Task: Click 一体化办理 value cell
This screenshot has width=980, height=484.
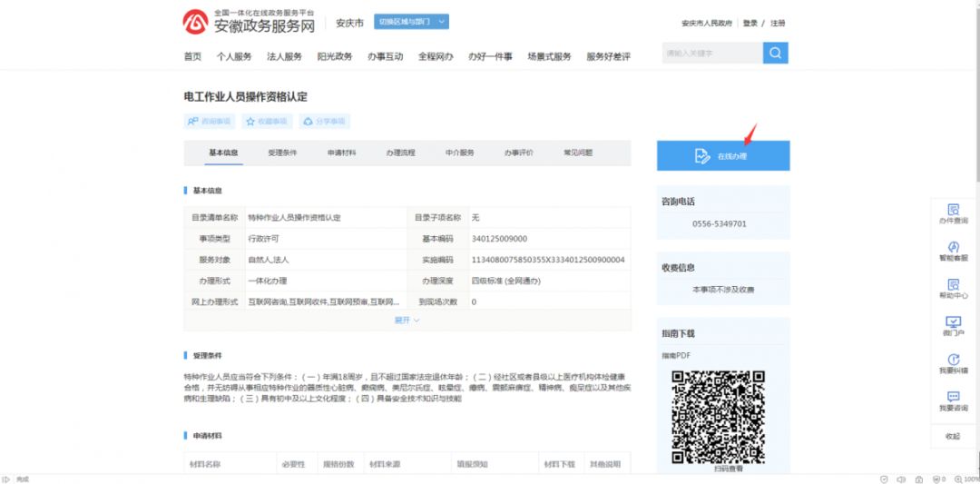Action: [x=267, y=281]
